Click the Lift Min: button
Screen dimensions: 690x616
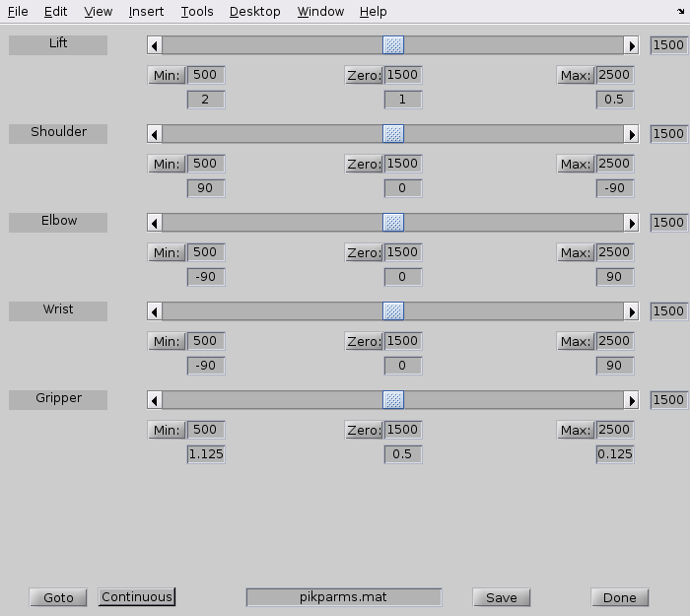(167, 76)
